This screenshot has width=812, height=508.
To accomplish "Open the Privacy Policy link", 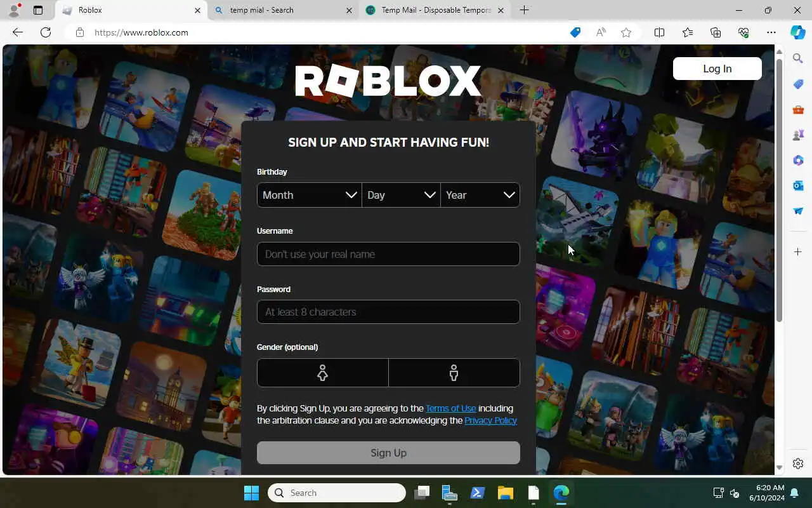I will [x=490, y=420].
